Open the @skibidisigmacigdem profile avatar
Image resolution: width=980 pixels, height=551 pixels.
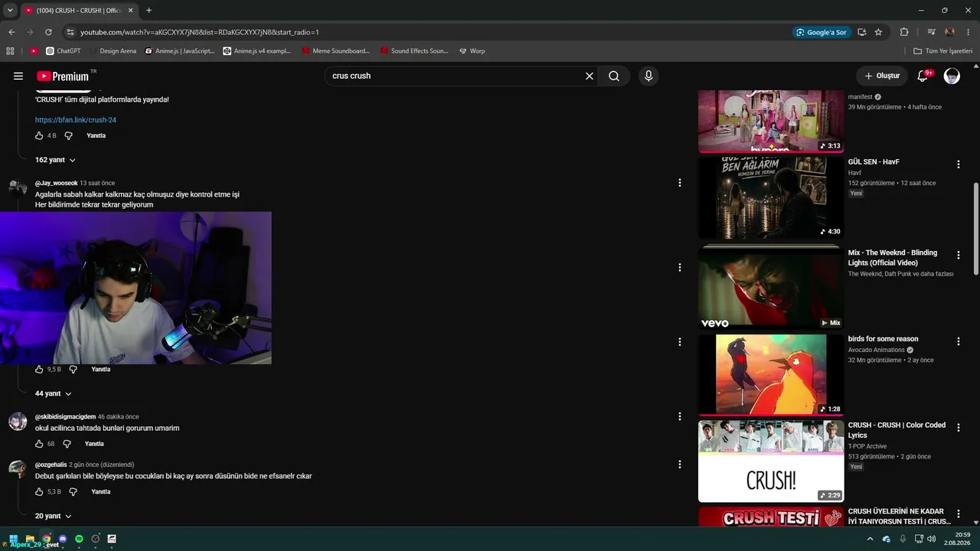coord(18,421)
